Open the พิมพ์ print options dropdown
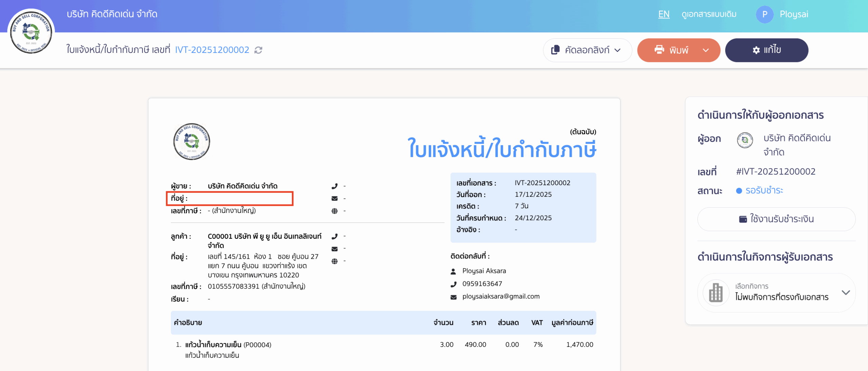The image size is (868, 371). pyautogui.click(x=706, y=50)
